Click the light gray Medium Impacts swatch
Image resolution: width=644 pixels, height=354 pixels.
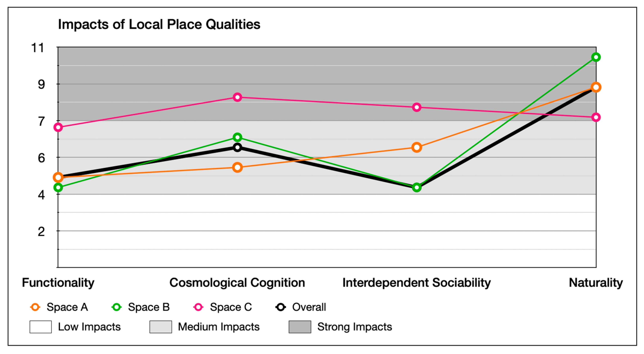tap(160, 327)
